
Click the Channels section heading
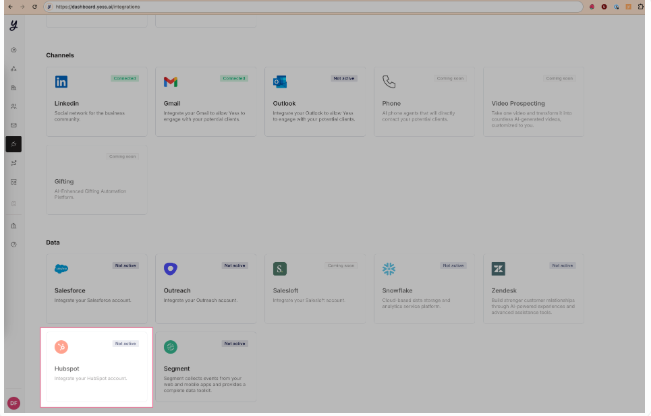tap(60, 55)
